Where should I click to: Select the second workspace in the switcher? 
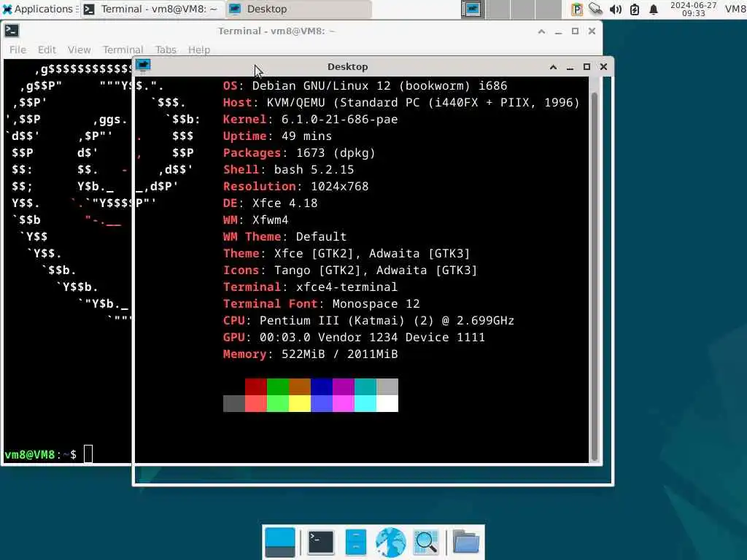click(498, 9)
